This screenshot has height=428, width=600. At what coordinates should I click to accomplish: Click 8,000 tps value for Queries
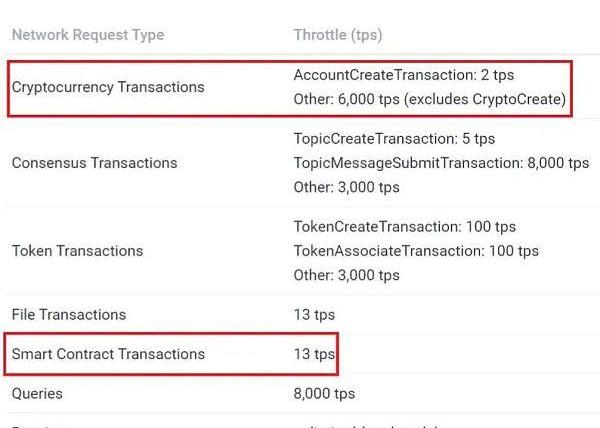[x=324, y=394]
